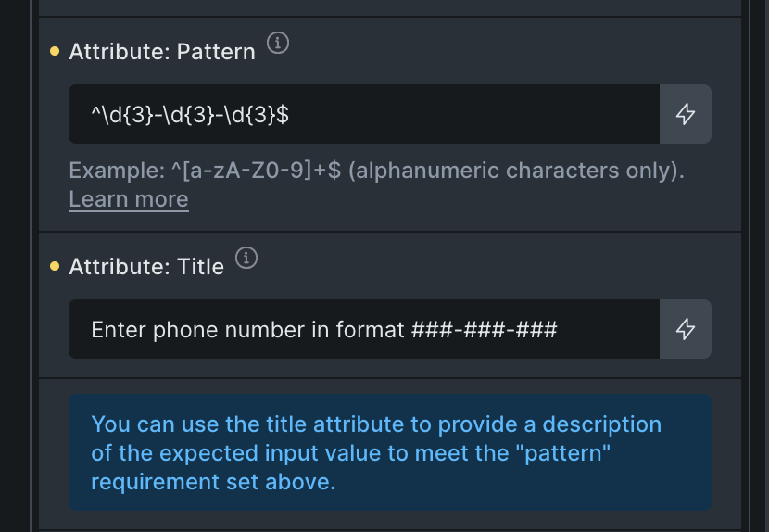Click the Attribute: Pattern label
769x532 pixels.
[x=162, y=52]
